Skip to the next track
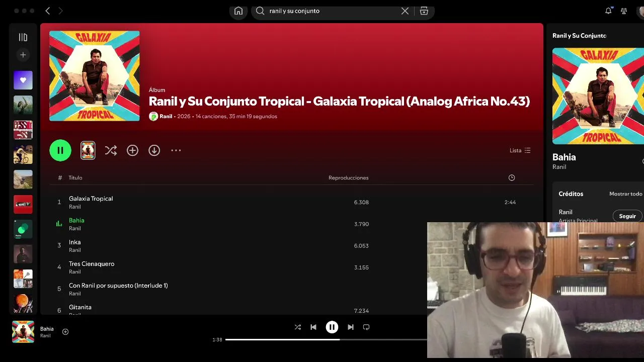 (x=351, y=327)
